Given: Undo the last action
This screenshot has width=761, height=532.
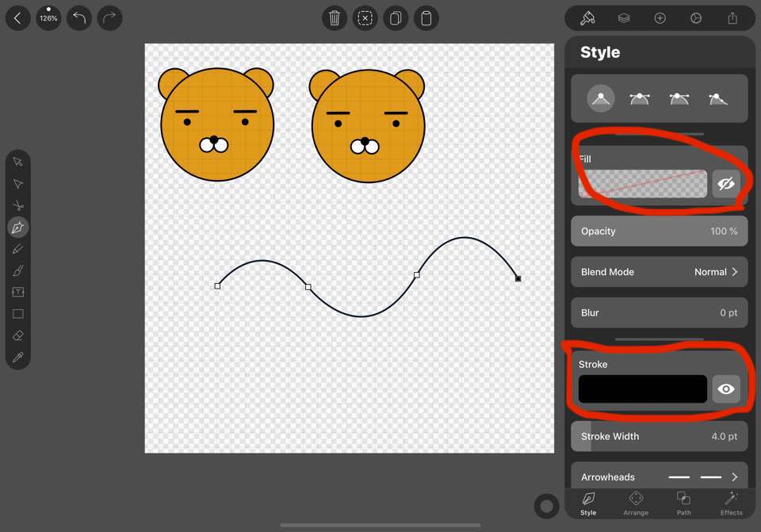Looking at the screenshot, I should [x=79, y=18].
